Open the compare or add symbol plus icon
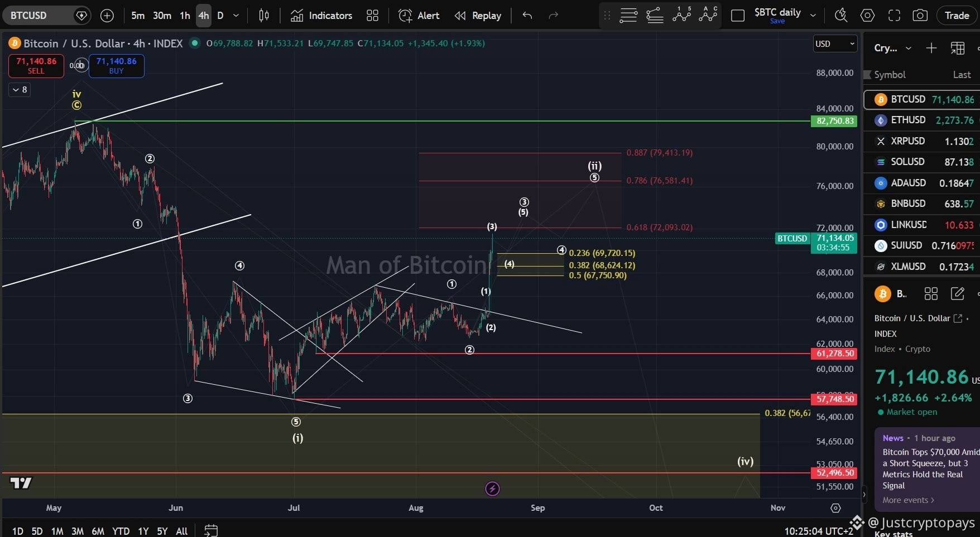The width and height of the screenshot is (980, 537). 107,16
